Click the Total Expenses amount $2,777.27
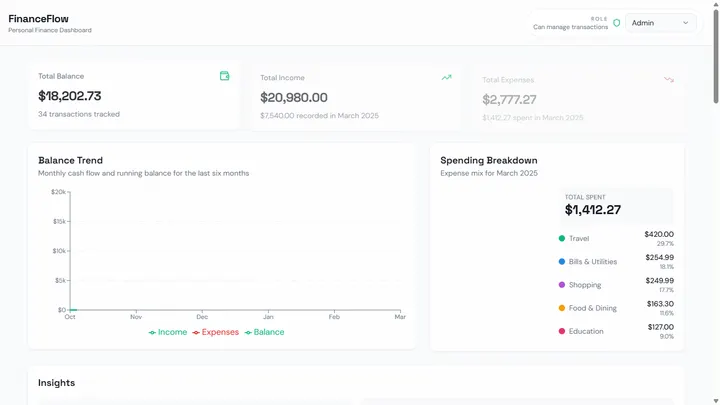This screenshot has width=720, height=405. coord(509,100)
